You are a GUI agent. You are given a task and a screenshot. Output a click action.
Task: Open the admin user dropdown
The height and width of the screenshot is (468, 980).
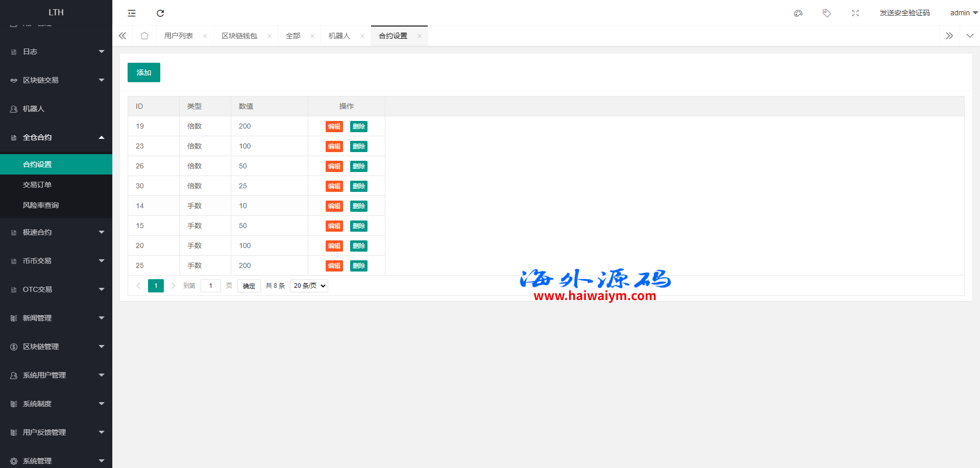963,13
